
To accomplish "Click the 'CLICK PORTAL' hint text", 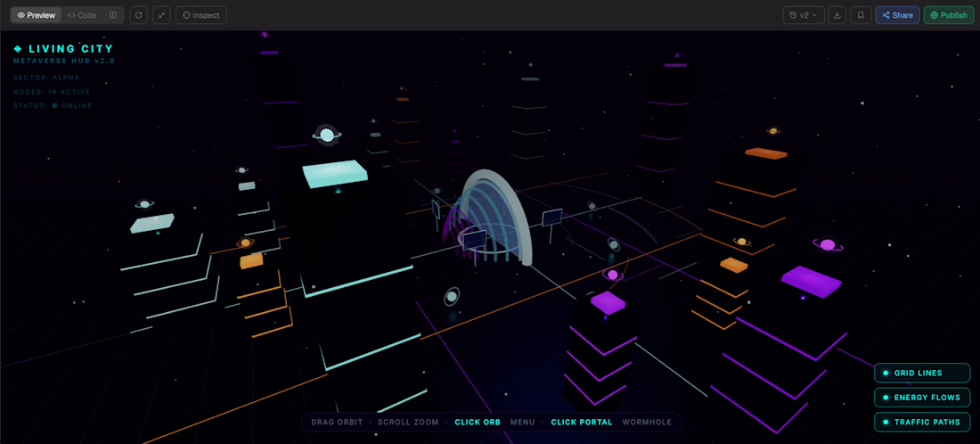I will (581, 422).
